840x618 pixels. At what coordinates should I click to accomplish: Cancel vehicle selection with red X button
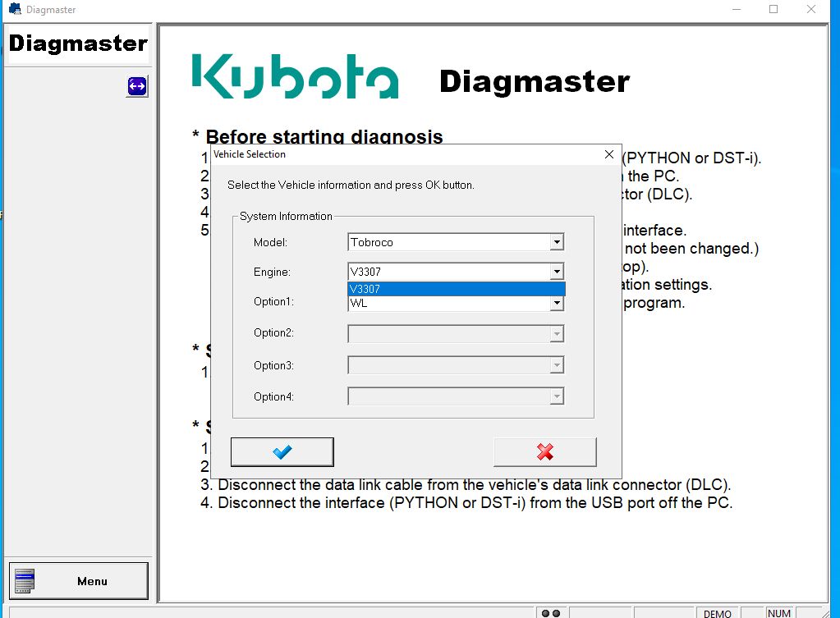[x=545, y=452]
